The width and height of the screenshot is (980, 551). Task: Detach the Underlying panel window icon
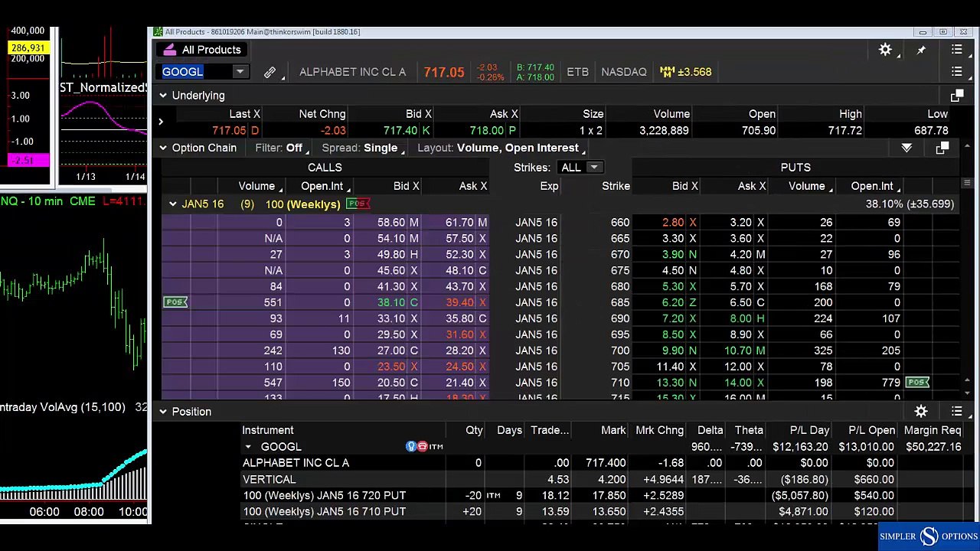point(956,96)
